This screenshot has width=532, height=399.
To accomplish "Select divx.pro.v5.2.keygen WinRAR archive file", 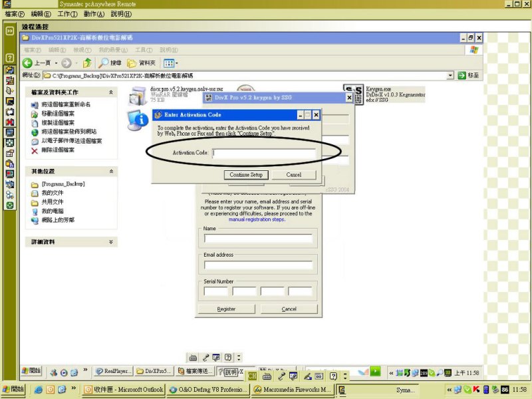I will 138,95.
